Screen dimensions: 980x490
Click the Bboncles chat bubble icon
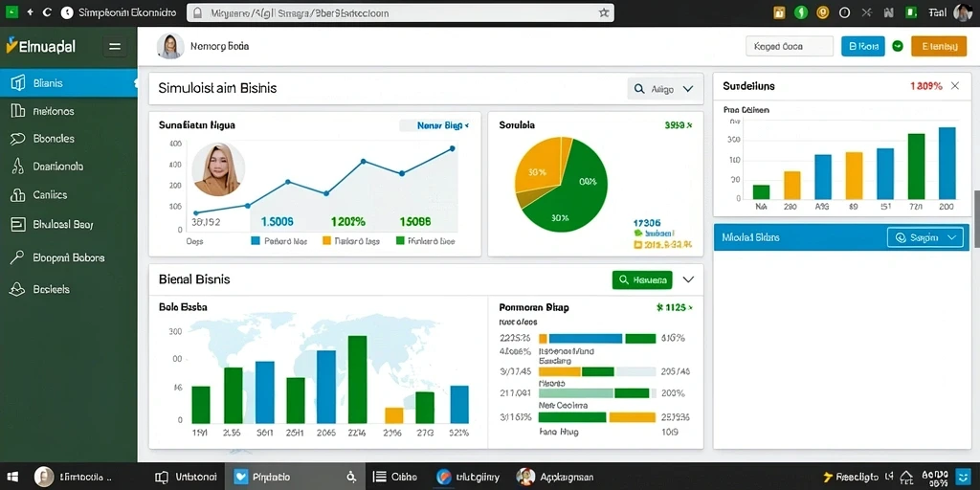coord(17,139)
